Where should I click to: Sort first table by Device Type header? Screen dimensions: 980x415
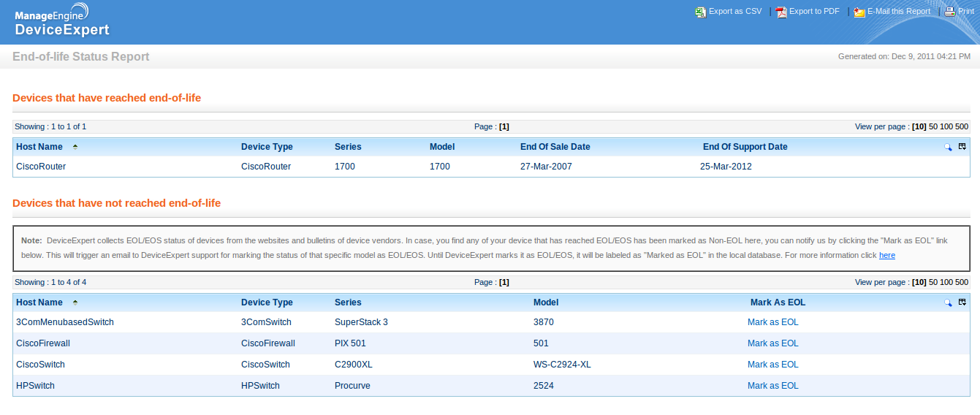(x=267, y=147)
